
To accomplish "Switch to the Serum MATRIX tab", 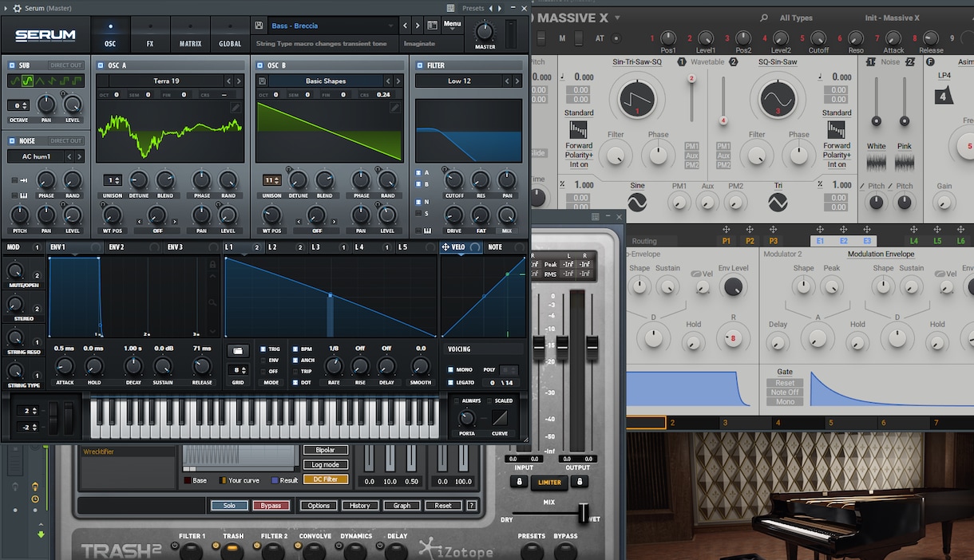I will tap(190, 34).
